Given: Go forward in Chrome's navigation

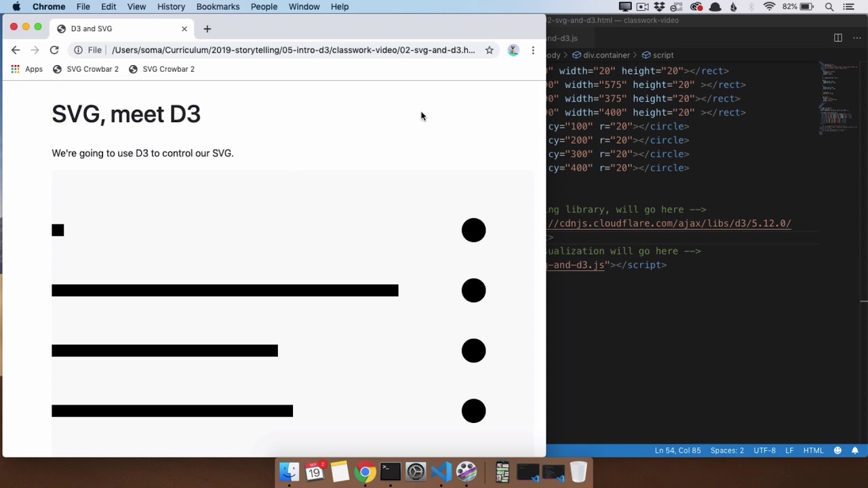Looking at the screenshot, I should pyautogui.click(x=35, y=50).
